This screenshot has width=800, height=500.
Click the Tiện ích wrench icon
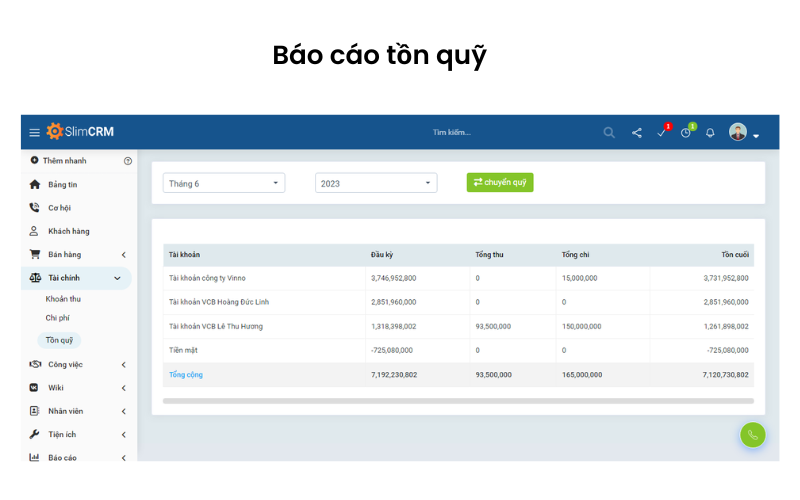[34, 434]
